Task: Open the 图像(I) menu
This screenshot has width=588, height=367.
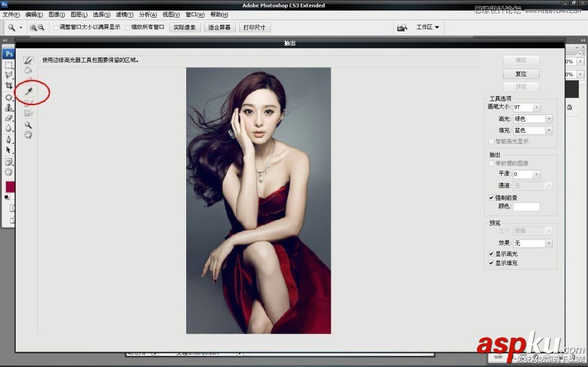Action: coord(57,14)
